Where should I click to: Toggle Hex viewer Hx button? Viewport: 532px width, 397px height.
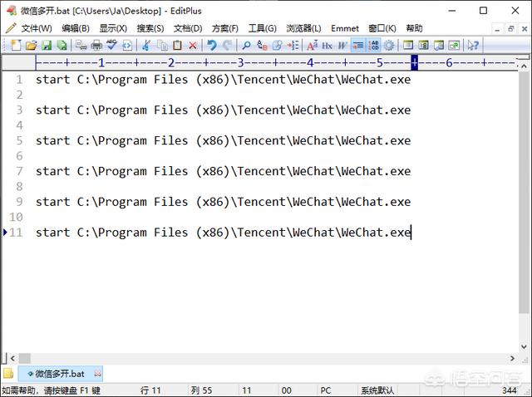click(327, 45)
